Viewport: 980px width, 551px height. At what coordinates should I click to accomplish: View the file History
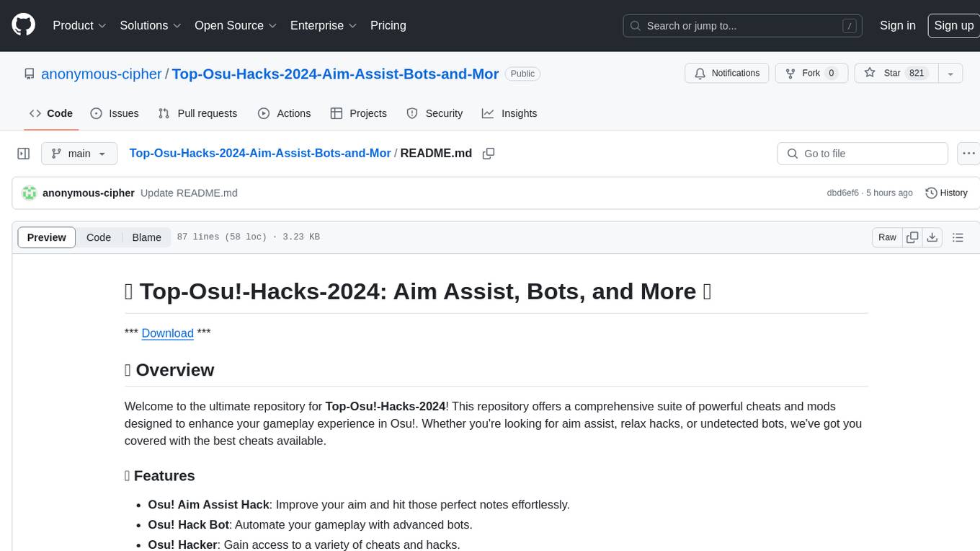(x=946, y=193)
